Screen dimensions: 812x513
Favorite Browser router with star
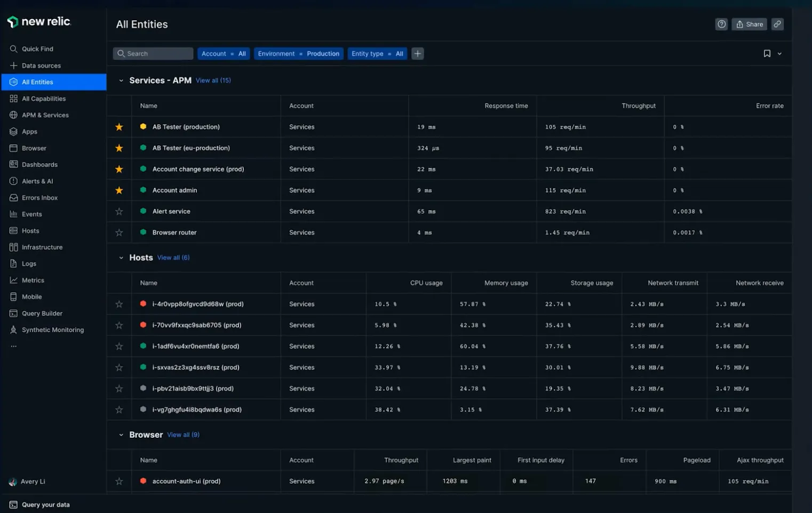click(x=119, y=233)
